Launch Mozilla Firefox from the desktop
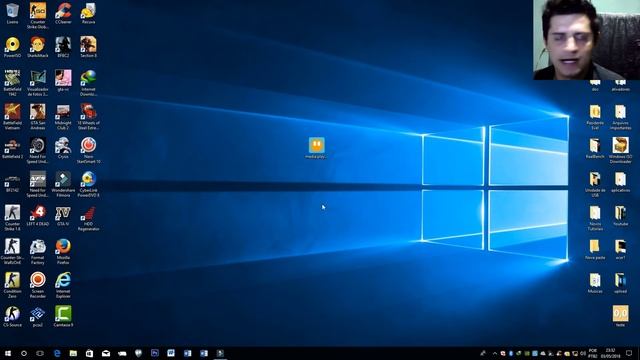Screen dimensions: 640x360 pyautogui.click(x=63, y=252)
